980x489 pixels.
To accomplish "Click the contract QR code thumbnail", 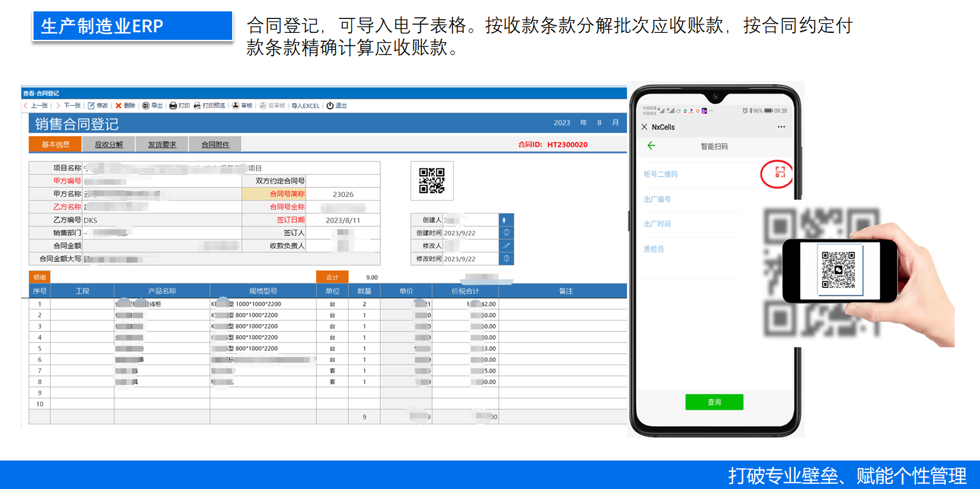I will [432, 180].
